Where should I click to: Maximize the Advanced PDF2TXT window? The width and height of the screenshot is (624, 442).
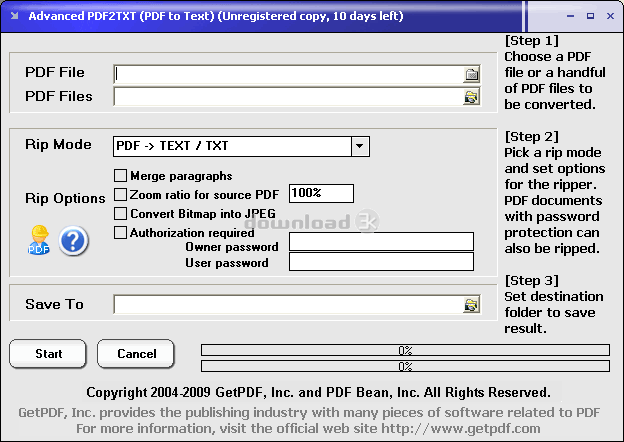(591, 16)
